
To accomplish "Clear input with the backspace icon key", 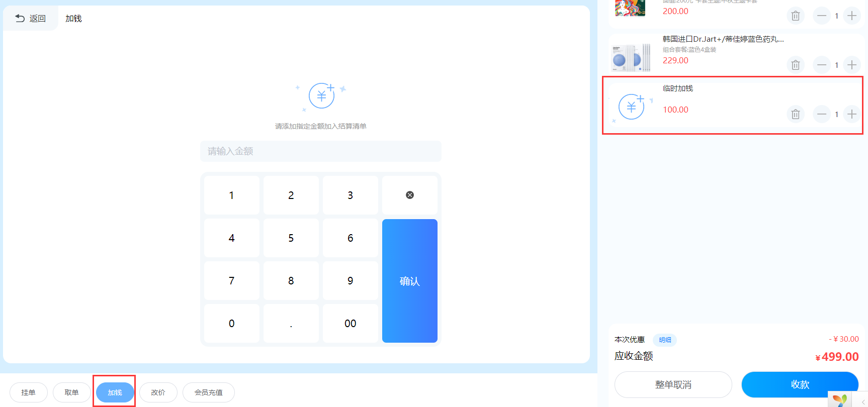I will [410, 195].
